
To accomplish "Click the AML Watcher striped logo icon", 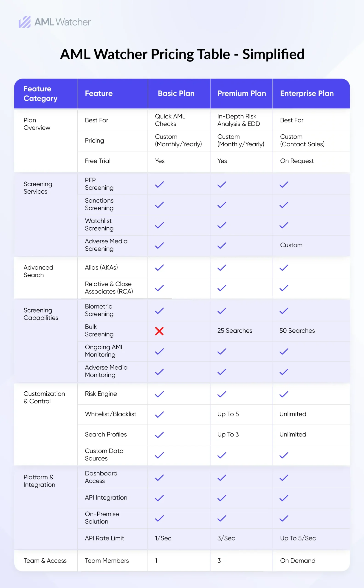I will tap(25, 22).
